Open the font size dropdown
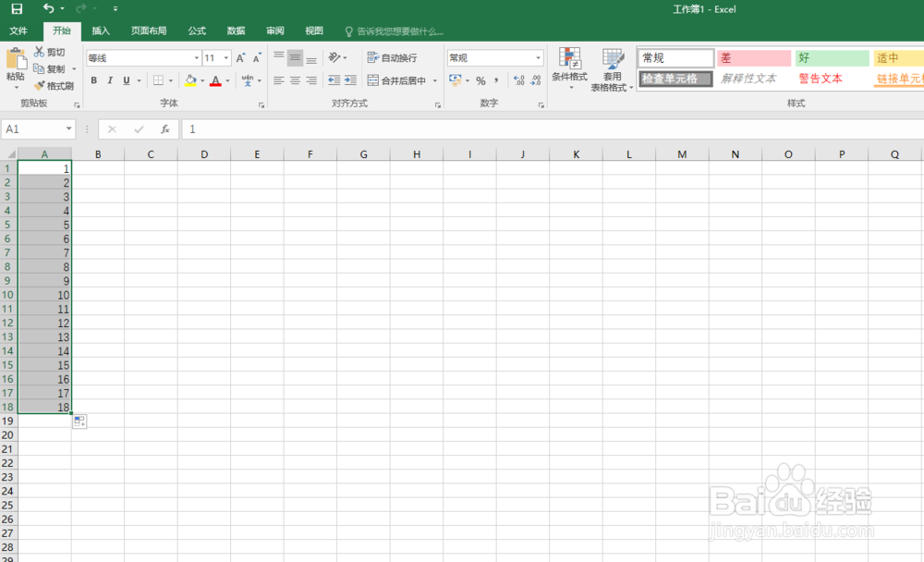The image size is (924, 562). coord(227,56)
